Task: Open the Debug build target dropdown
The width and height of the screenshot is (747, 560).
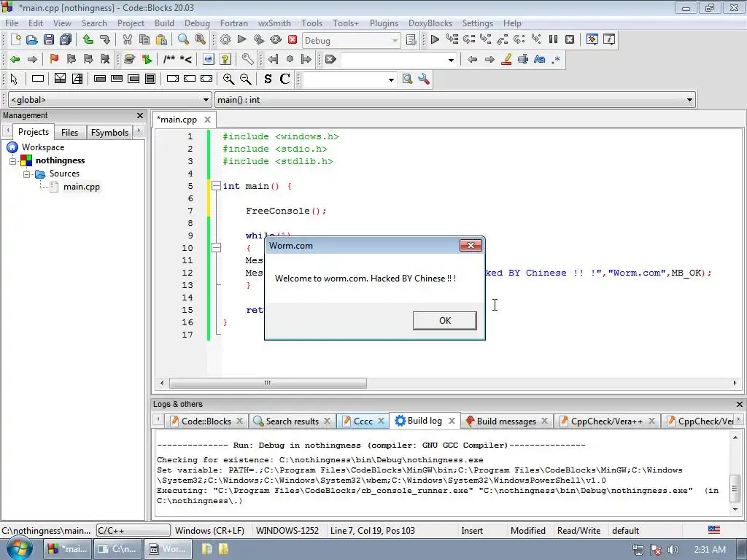Action: coord(351,41)
